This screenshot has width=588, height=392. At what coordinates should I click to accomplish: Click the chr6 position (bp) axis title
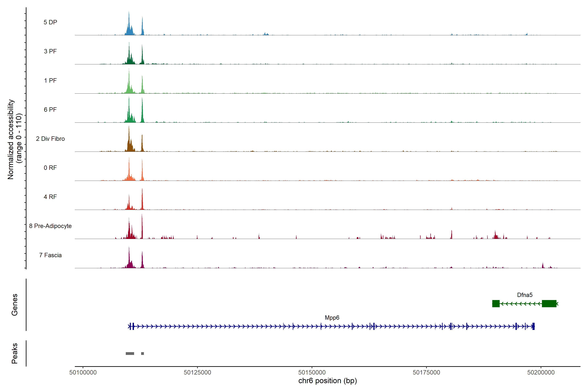pyautogui.click(x=327, y=381)
